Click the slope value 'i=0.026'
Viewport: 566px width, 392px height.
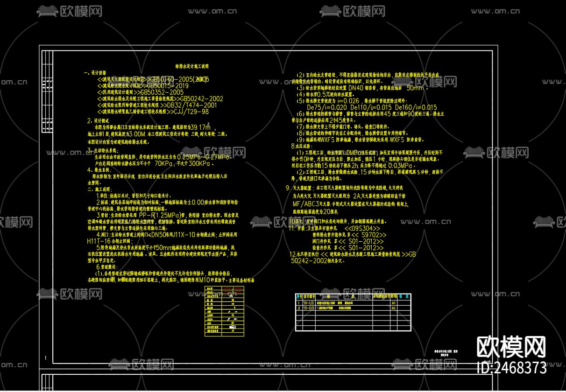coord(347,101)
